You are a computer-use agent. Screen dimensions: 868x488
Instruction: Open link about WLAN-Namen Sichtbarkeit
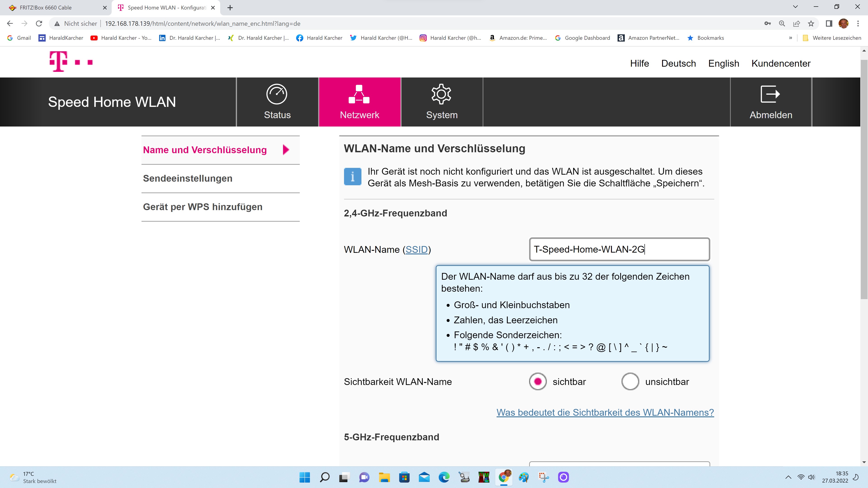pyautogui.click(x=605, y=413)
